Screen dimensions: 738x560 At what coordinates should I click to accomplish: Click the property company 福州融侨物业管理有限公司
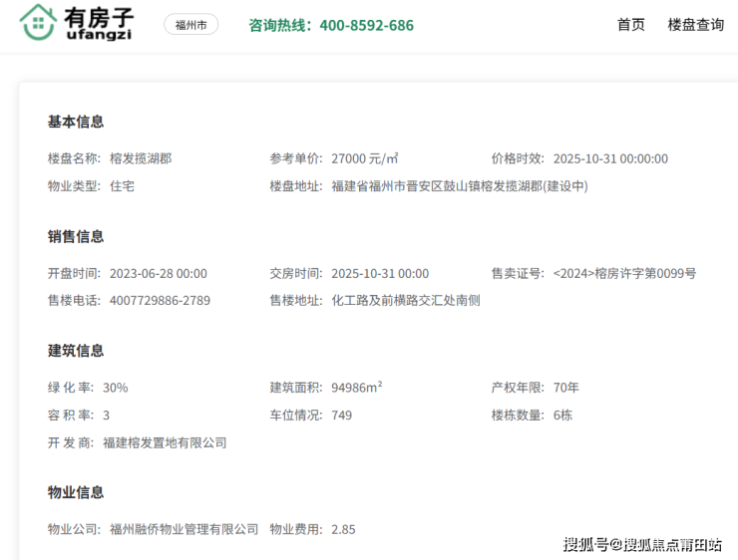[x=184, y=529]
